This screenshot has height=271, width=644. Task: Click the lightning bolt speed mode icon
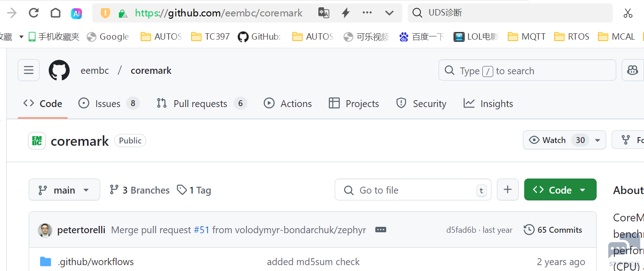(x=346, y=13)
